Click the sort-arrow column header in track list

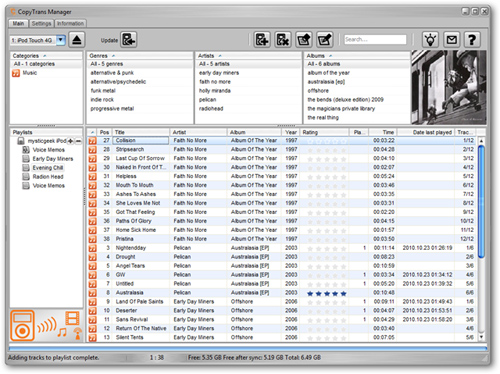(x=92, y=132)
